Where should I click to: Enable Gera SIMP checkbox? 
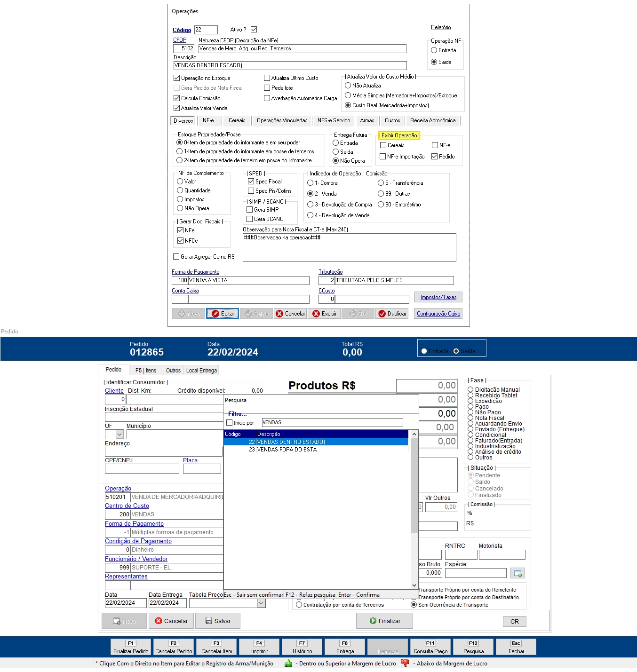[250, 210]
